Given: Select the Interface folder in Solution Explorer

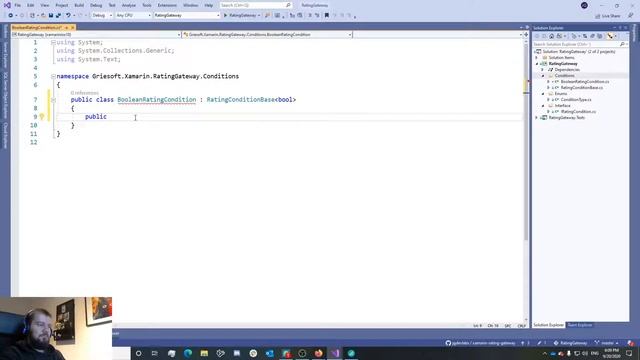Looking at the screenshot, I should [562, 106].
